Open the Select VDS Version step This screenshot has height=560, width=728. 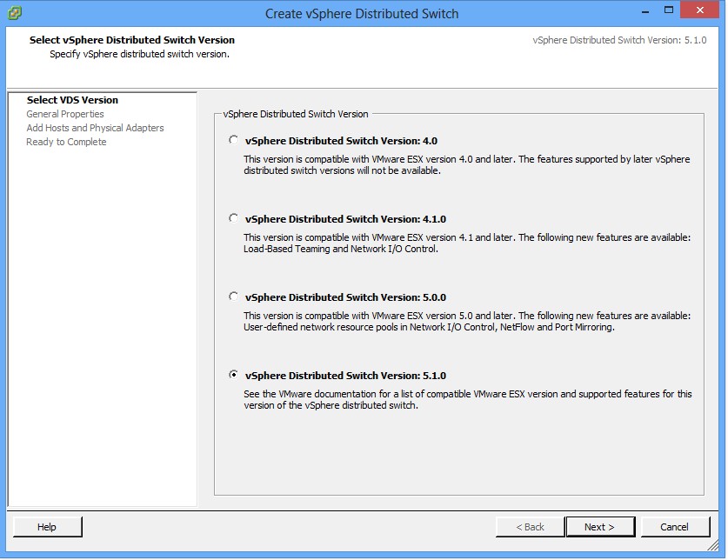[72, 100]
